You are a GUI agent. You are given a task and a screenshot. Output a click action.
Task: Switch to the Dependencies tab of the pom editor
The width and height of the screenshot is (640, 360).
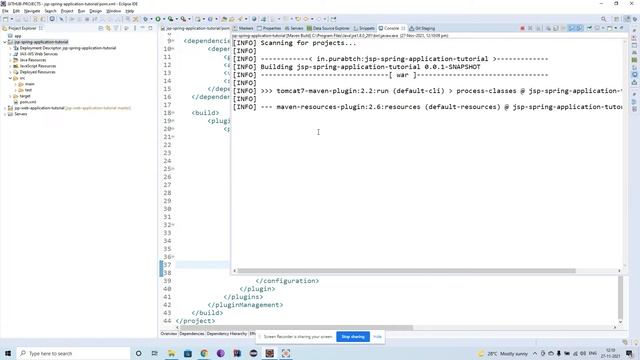pyautogui.click(x=191, y=334)
